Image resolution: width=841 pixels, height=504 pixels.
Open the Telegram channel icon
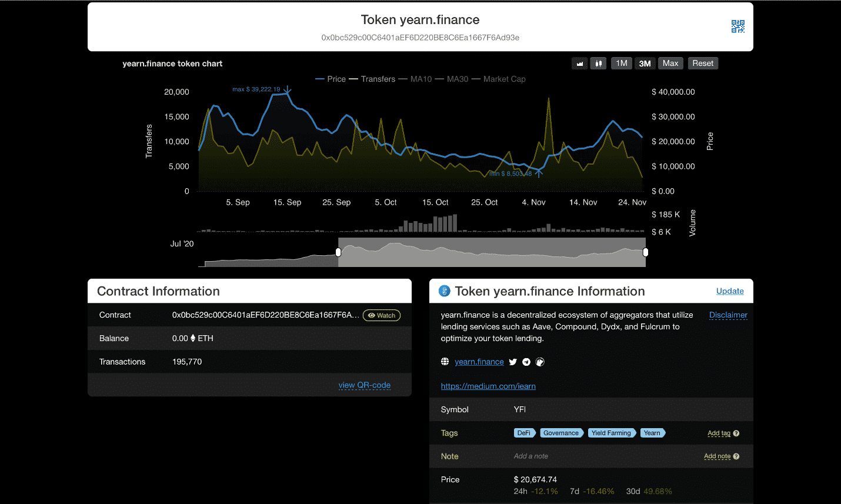tap(526, 362)
